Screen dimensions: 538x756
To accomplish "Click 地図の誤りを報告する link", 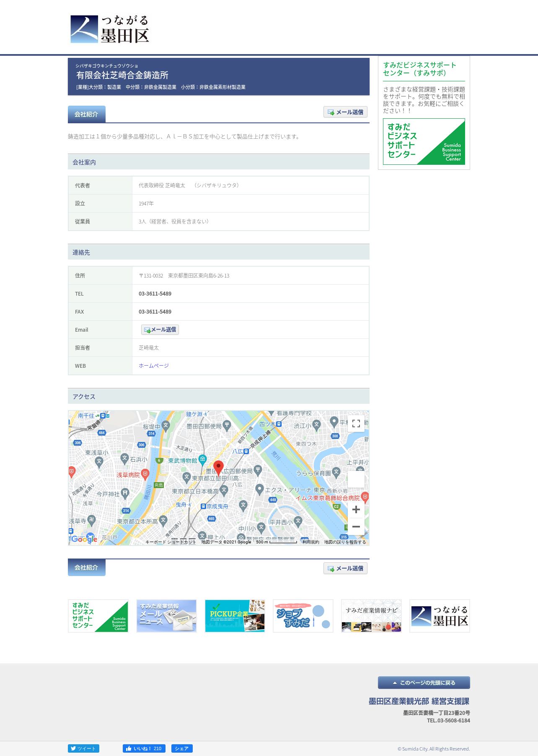I will (345, 542).
